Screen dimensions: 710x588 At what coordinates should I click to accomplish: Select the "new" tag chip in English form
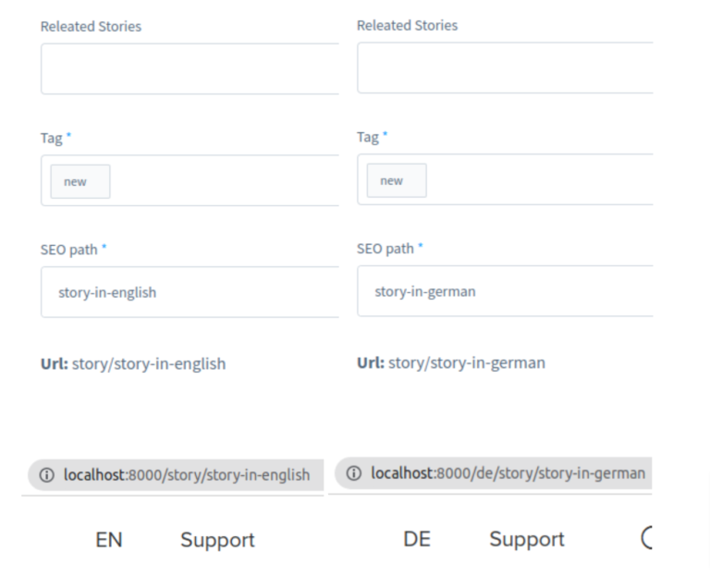pyautogui.click(x=80, y=181)
